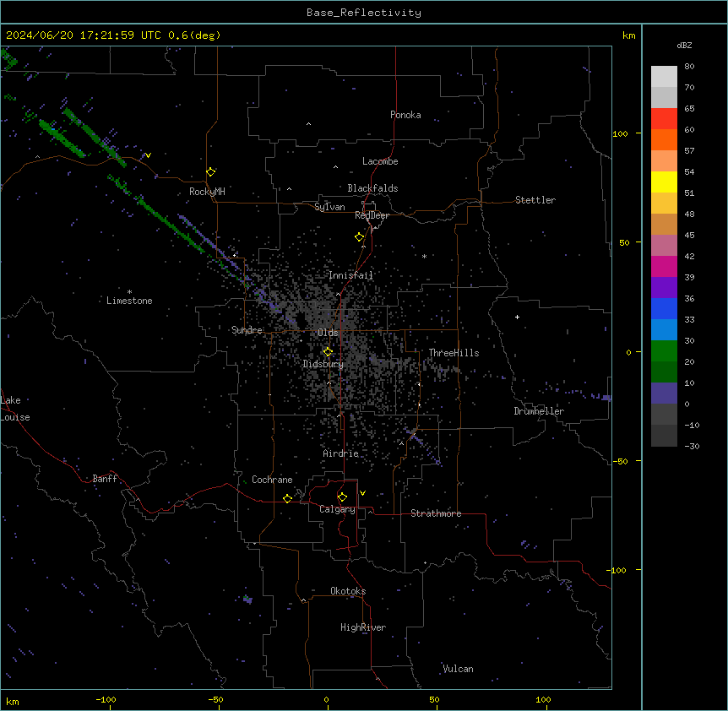Click the ThreeHills label
This screenshot has height=711, width=728.
pyautogui.click(x=454, y=353)
